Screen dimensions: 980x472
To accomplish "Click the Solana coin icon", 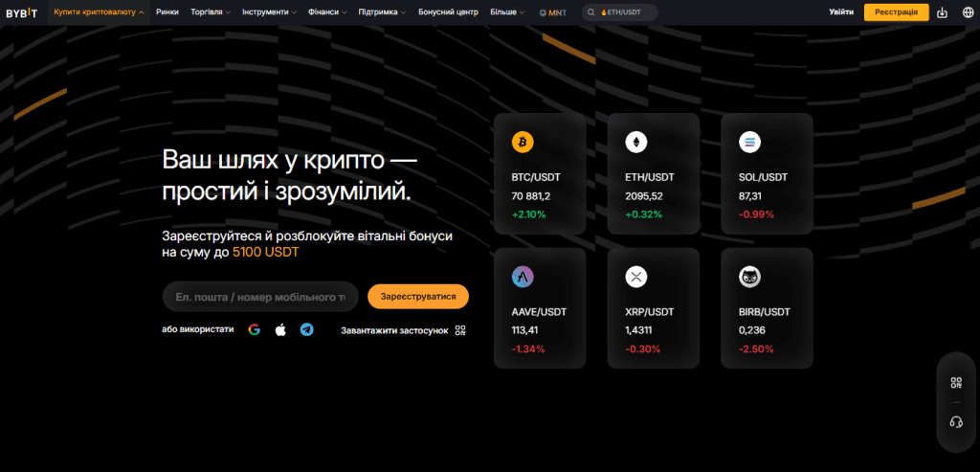I will point(750,143).
